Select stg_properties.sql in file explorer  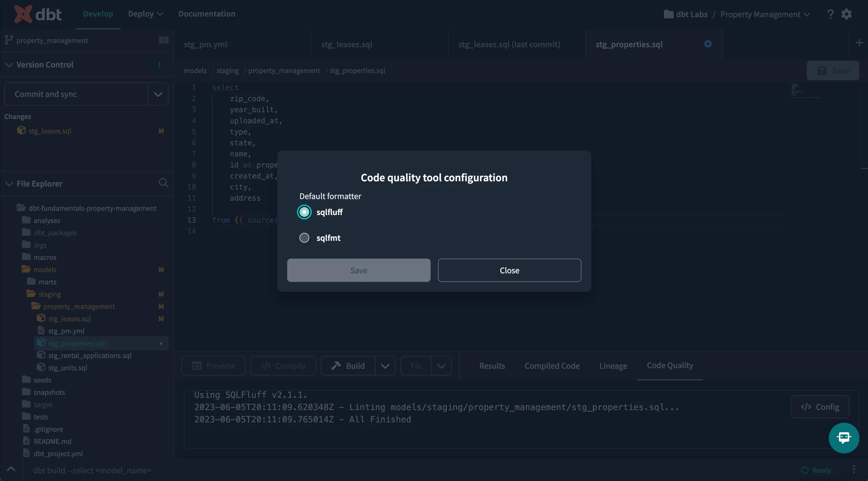(101, 343)
